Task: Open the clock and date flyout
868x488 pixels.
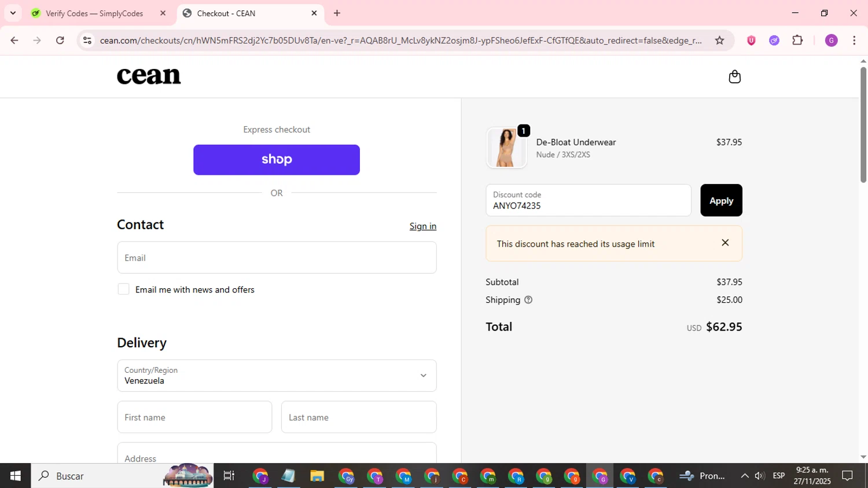Action: [x=812, y=476]
